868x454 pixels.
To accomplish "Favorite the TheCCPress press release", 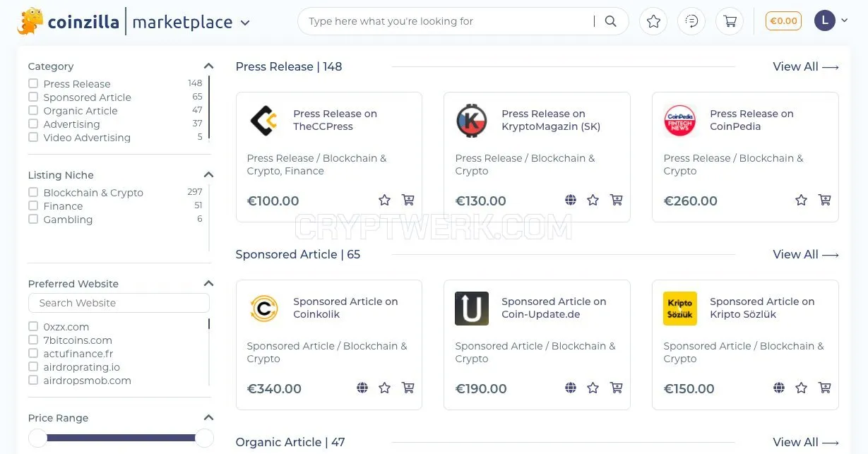I will point(384,201).
